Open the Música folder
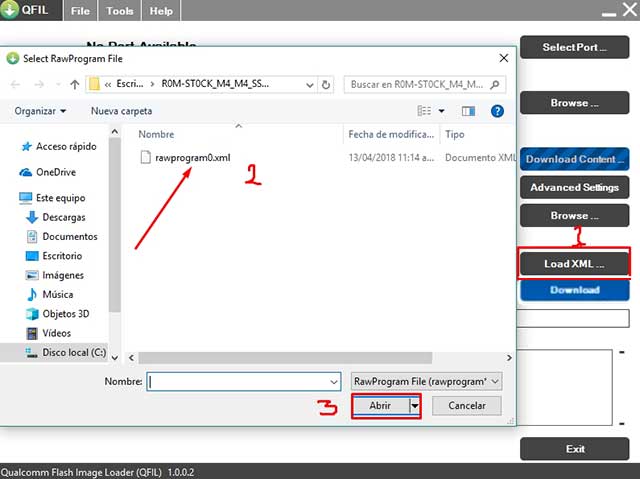Screen dimensions: 640x479 coord(50,295)
